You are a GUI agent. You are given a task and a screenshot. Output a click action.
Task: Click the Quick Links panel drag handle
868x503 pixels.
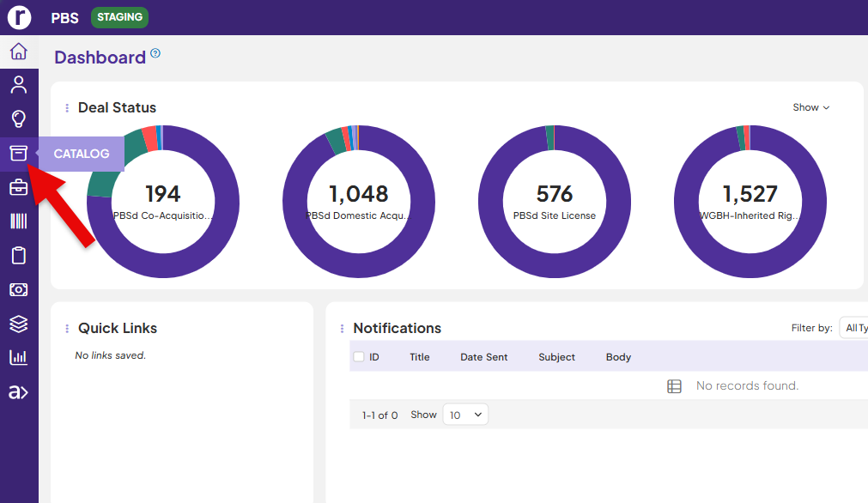tap(67, 329)
